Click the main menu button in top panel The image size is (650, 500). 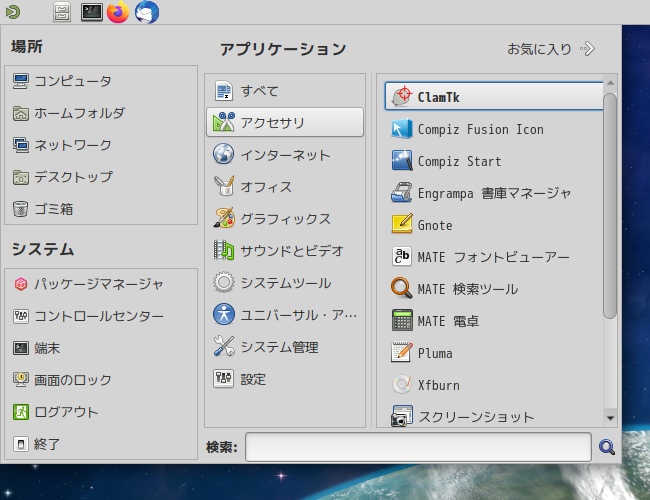click(x=13, y=12)
